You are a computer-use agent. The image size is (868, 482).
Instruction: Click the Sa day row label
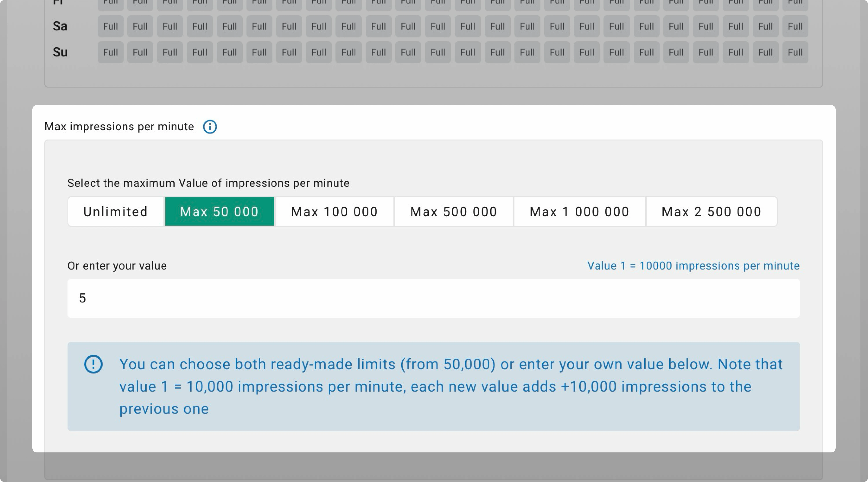click(x=60, y=26)
